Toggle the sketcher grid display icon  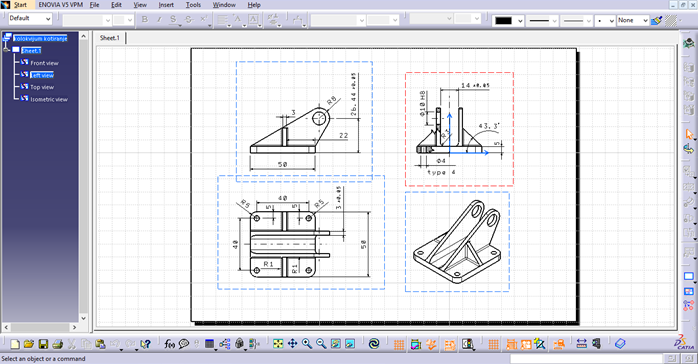(x=399, y=344)
